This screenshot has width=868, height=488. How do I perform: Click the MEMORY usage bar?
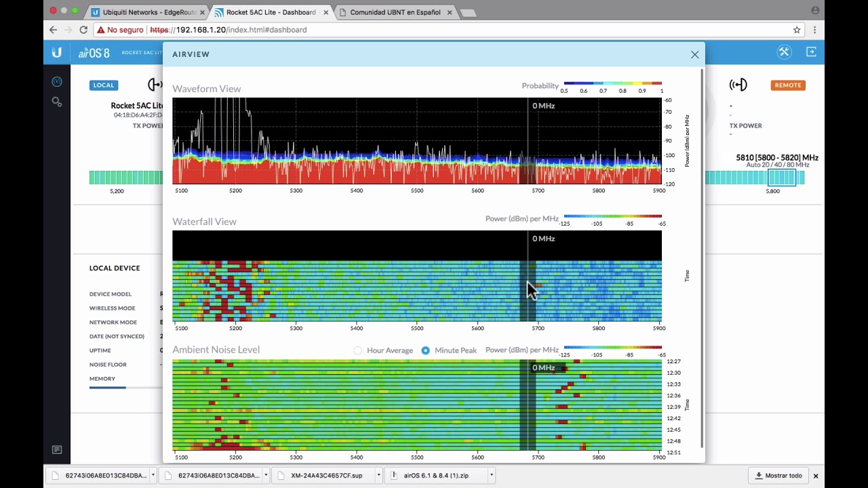pyautogui.click(x=126, y=388)
